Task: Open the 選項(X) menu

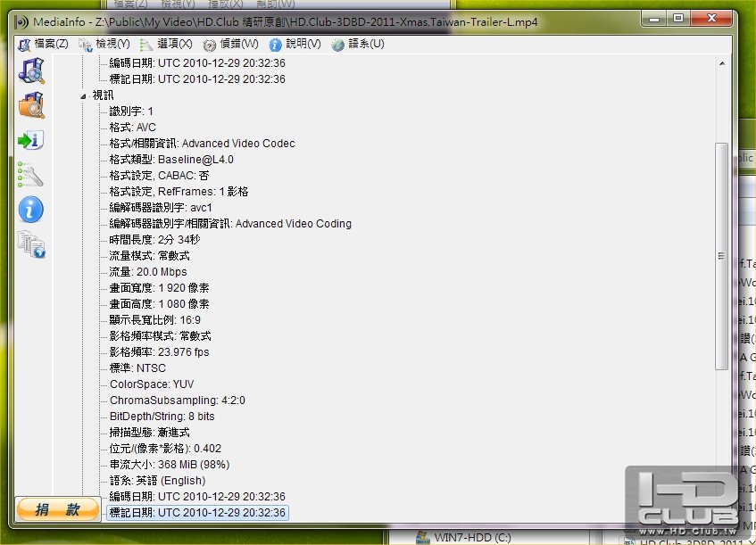Action: [166, 44]
